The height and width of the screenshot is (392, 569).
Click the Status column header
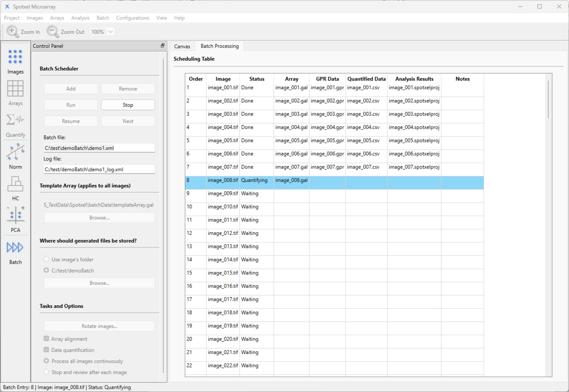(x=257, y=79)
